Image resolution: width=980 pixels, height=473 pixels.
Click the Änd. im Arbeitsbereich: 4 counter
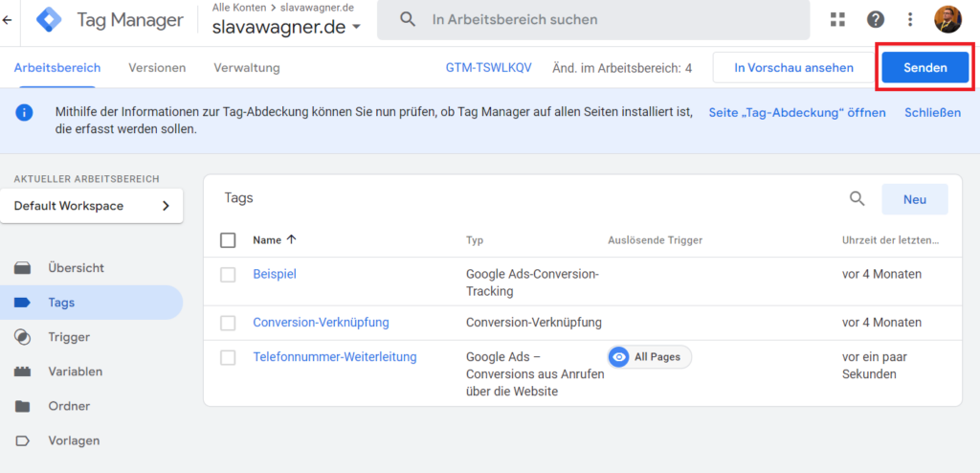tap(622, 68)
